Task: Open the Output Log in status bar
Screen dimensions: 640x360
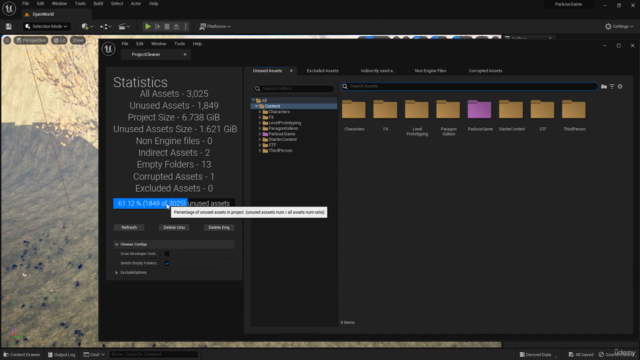Action: (62, 355)
